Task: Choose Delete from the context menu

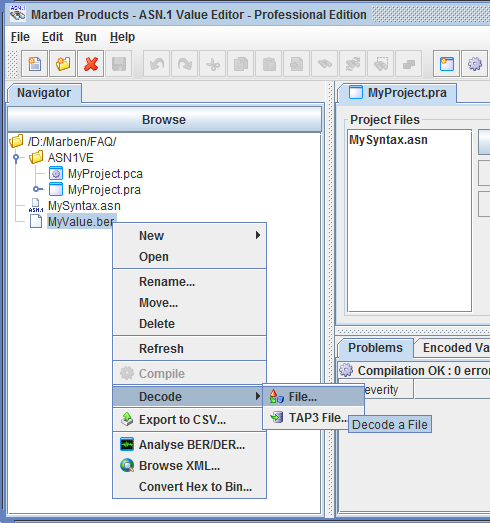Action: 189,324
